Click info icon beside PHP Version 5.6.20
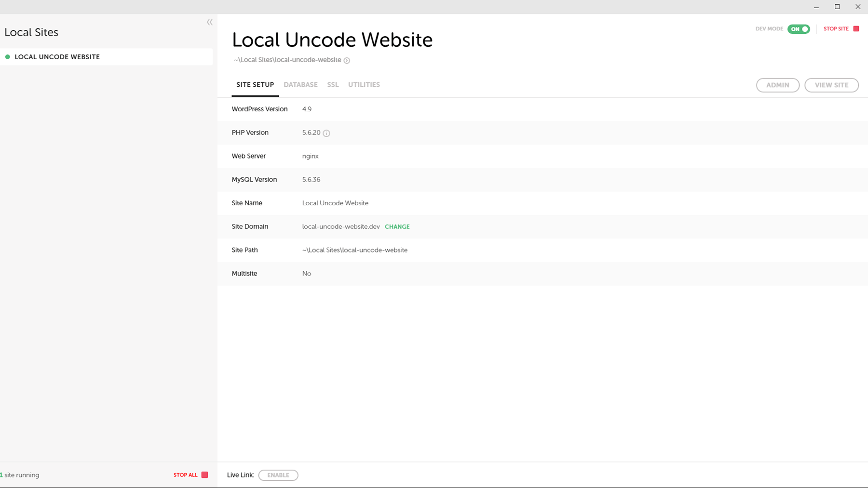868x488 pixels. 326,133
